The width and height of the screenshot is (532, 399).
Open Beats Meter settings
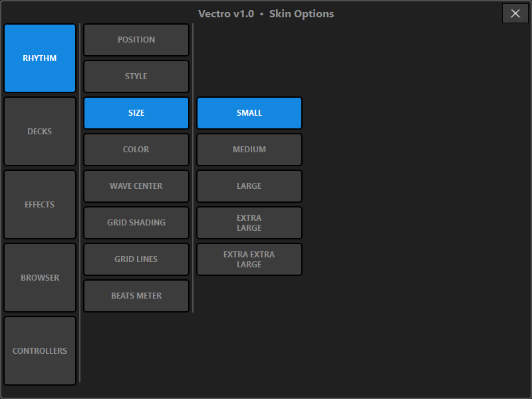point(136,296)
